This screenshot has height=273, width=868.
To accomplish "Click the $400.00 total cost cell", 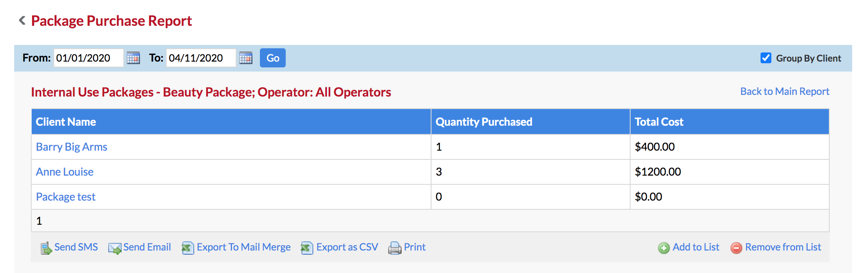I will 730,147.
